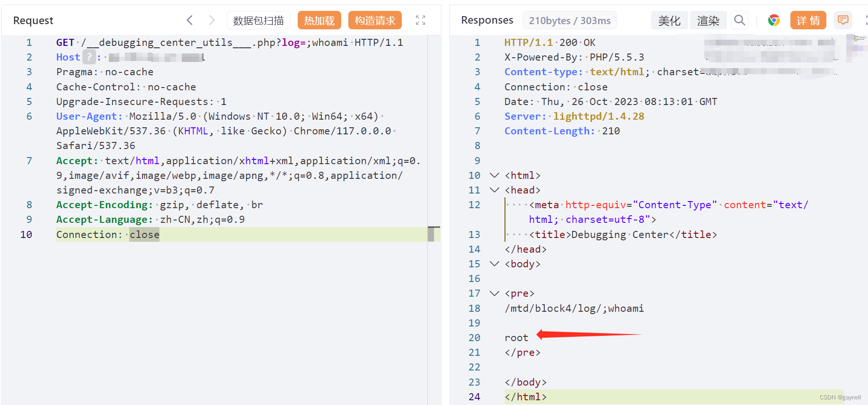
Task: Click the /mtd/block4/log/;whoami output line
Action: click(x=574, y=308)
